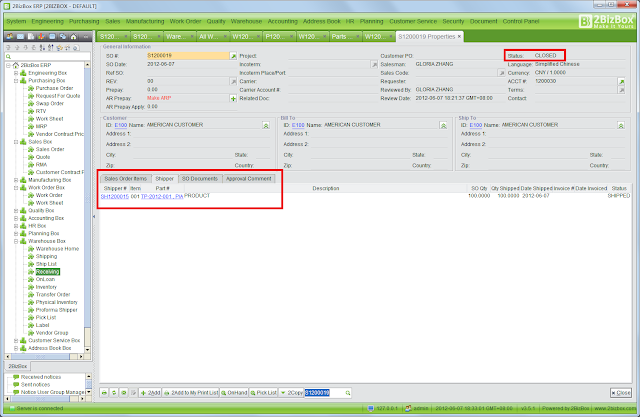
Task: Click the green view icon in bottom toolbar
Action: coord(123,393)
